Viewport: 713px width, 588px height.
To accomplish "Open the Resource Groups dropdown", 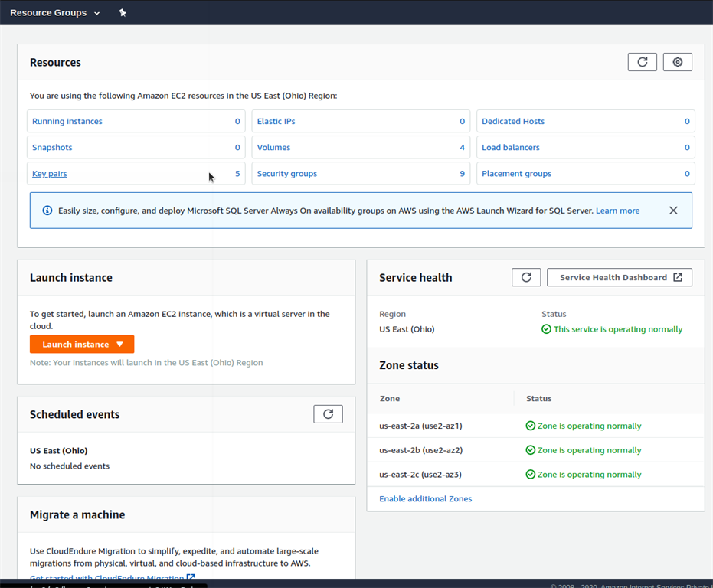I will click(x=54, y=12).
